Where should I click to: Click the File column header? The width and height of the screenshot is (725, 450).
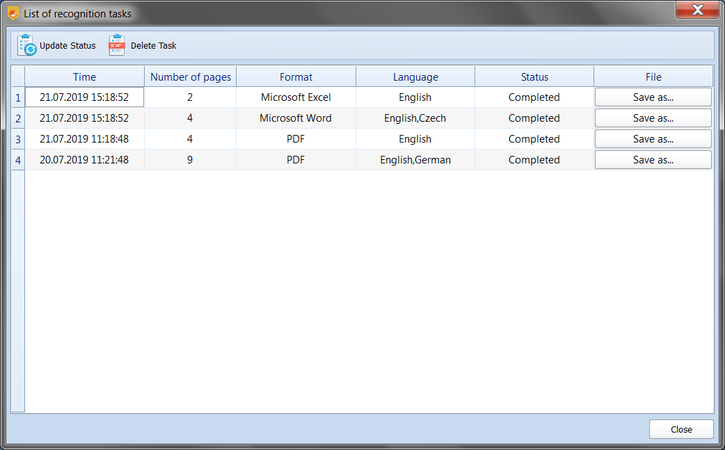(x=653, y=76)
